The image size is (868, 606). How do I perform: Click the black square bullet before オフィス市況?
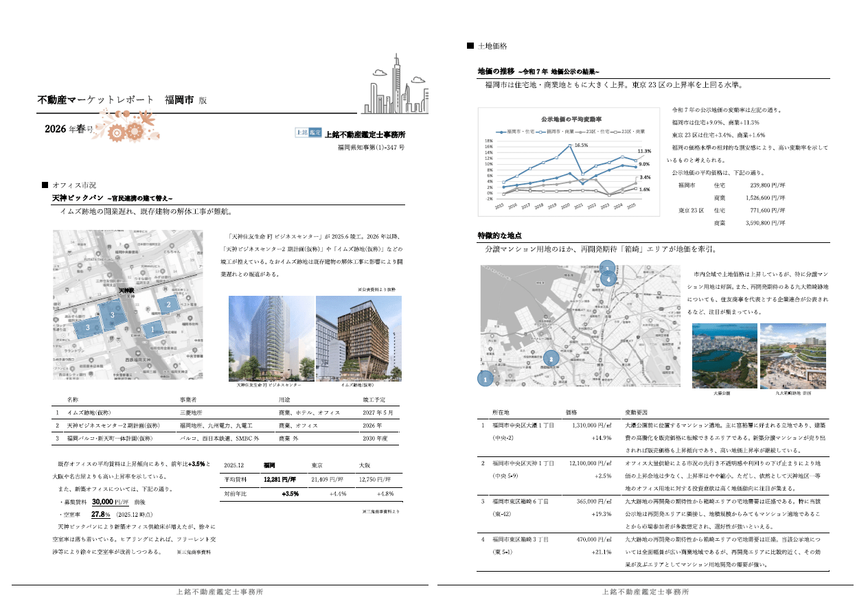click(x=45, y=185)
